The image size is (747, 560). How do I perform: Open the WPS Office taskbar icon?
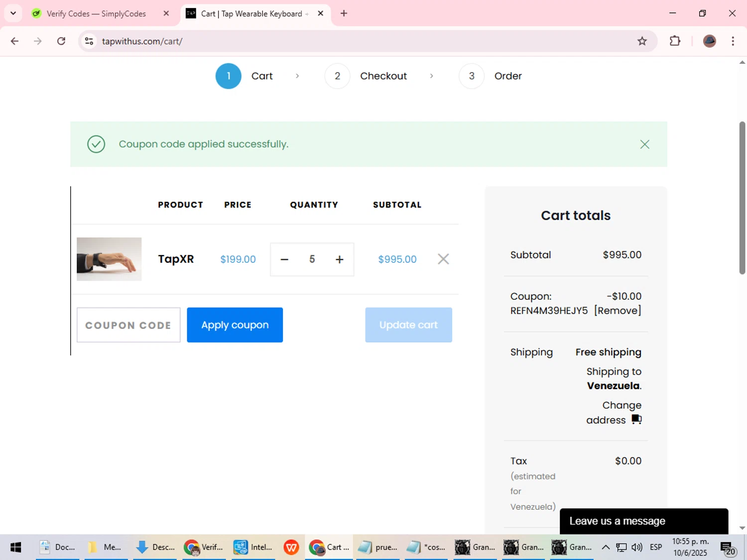pyautogui.click(x=291, y=548)
